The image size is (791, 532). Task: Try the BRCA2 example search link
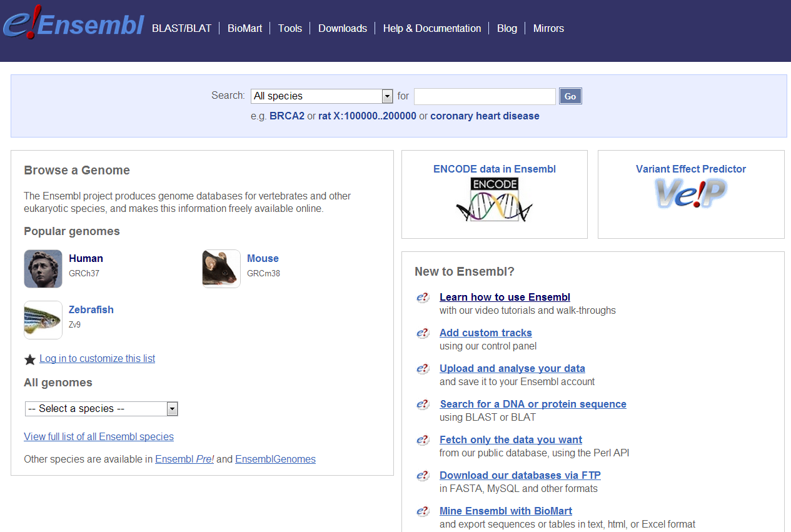click(x=287, y=116)
